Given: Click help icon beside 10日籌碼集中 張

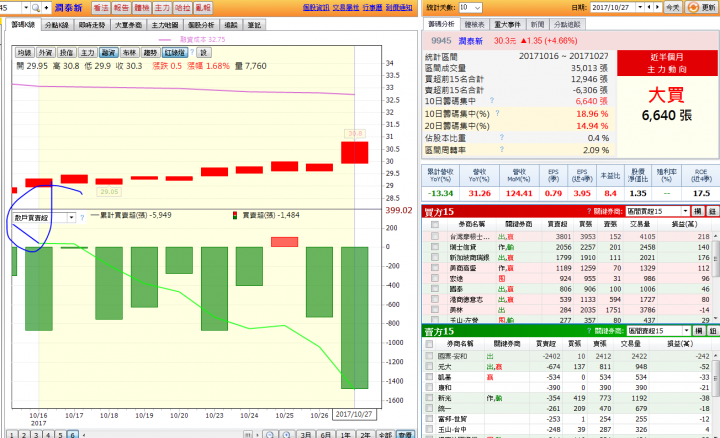Looking at the screenshot, I should coord(492,100).
